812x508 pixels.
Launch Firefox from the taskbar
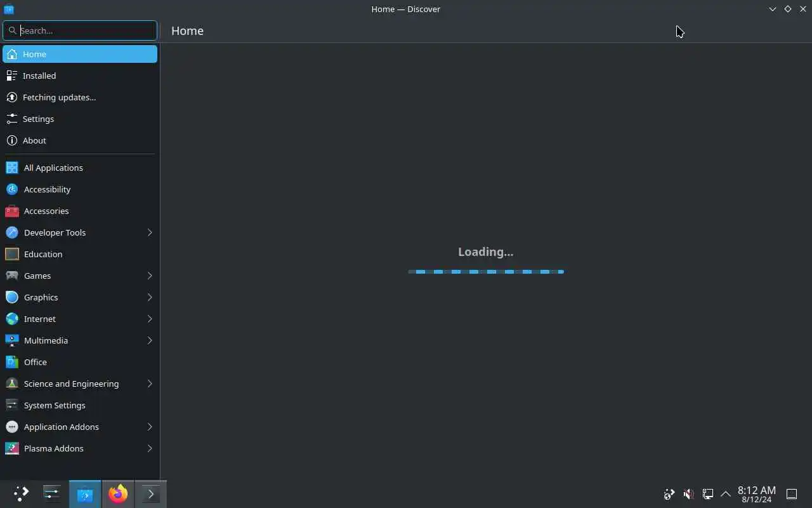(117, 493)
